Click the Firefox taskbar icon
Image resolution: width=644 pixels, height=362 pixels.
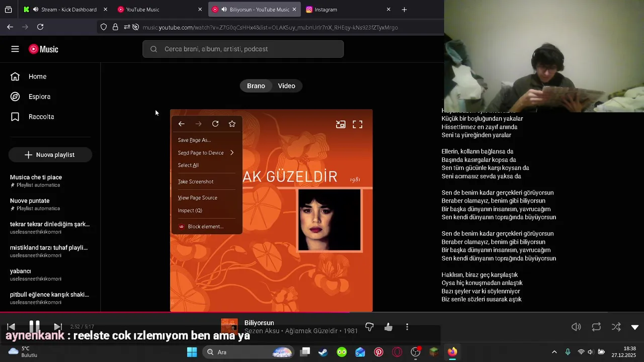click(x=452, y=352)
